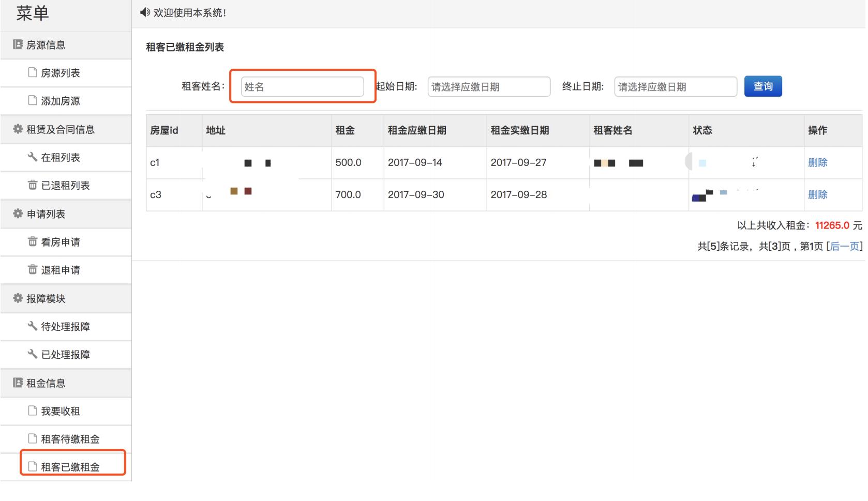Screen dimensions: 868x501
Task: Collapse the 租赁及合同信息 menu section
Action: [x=66, y=129]
